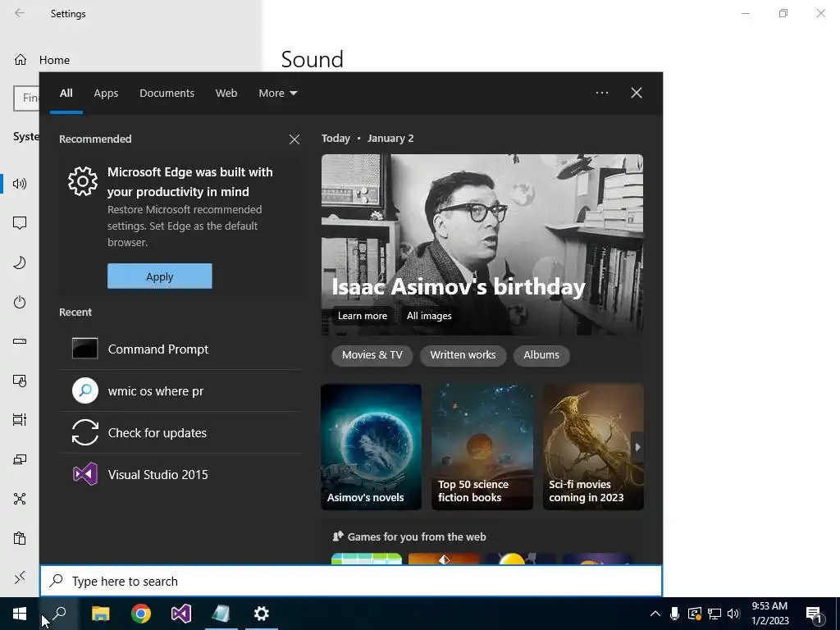
Task: Select the Movies & TV chip
Action: pos(372,355)
